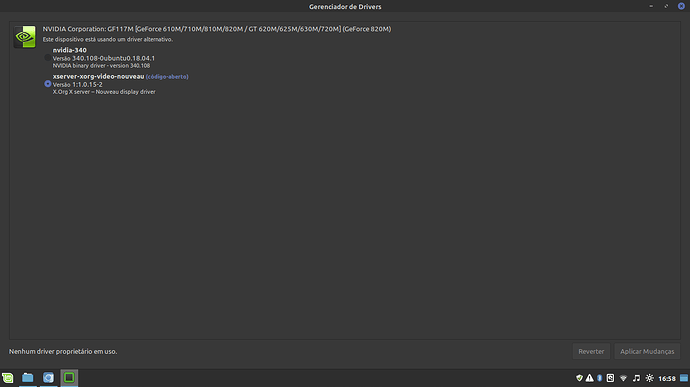
Task: Click the disk tray icon
Action: [x=610, y=378]
